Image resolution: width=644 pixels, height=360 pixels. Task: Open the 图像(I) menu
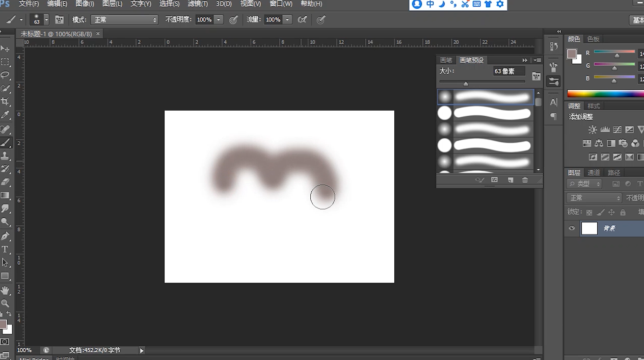point(85,4)
